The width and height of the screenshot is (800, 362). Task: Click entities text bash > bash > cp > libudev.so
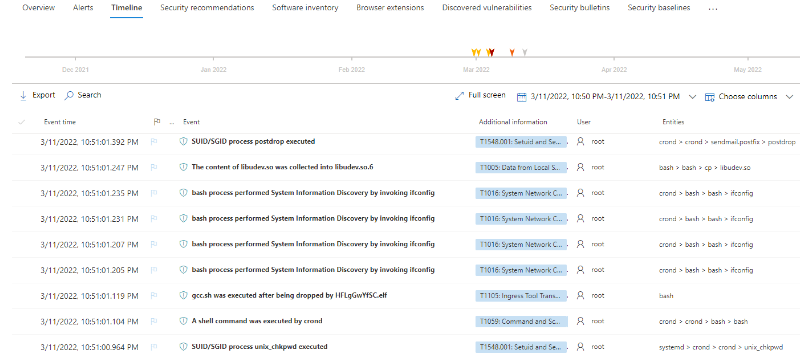click(x=705, y=167)
